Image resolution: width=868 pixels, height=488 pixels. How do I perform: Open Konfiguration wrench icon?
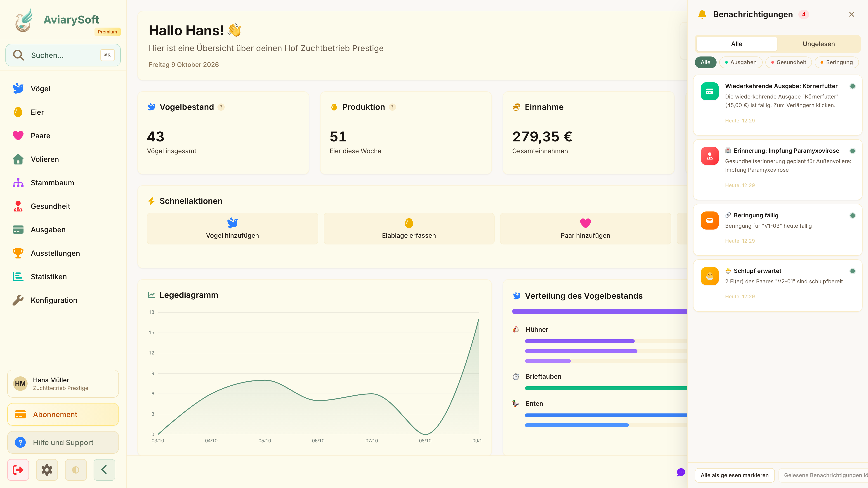click(x=18, y=300)
